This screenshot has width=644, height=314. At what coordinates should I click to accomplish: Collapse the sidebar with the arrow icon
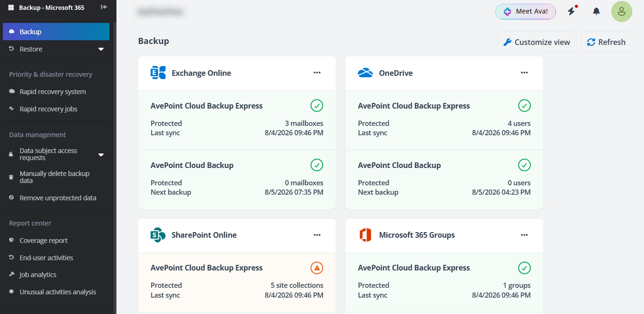coord(104,7)
